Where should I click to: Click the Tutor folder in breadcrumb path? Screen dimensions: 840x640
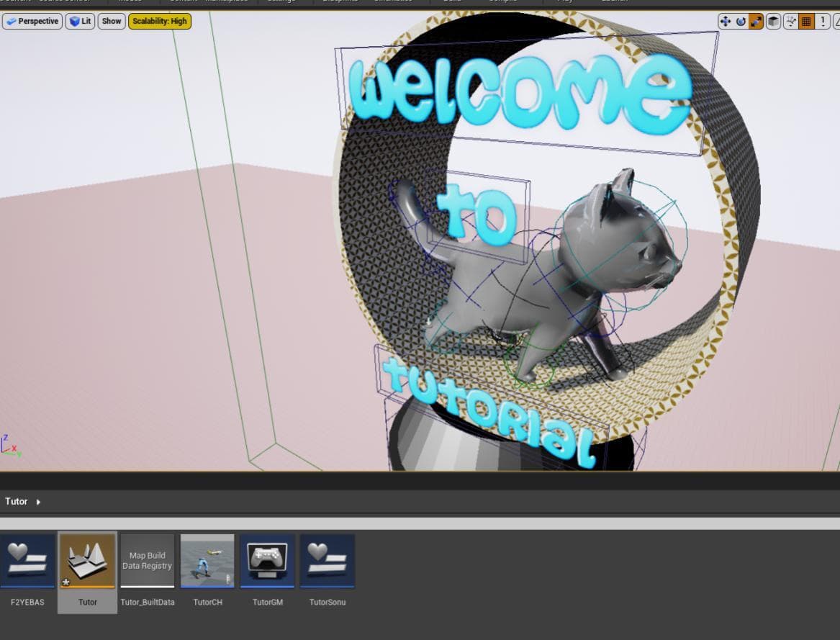pos(16,502)
